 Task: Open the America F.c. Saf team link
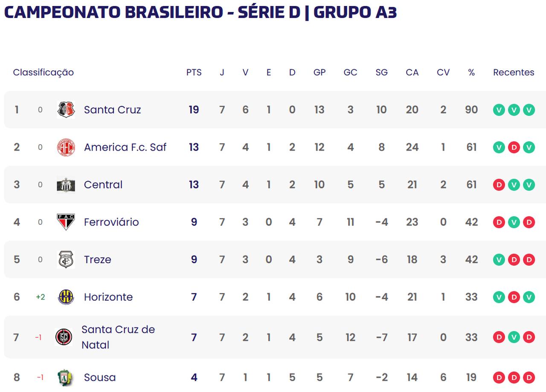125,147
